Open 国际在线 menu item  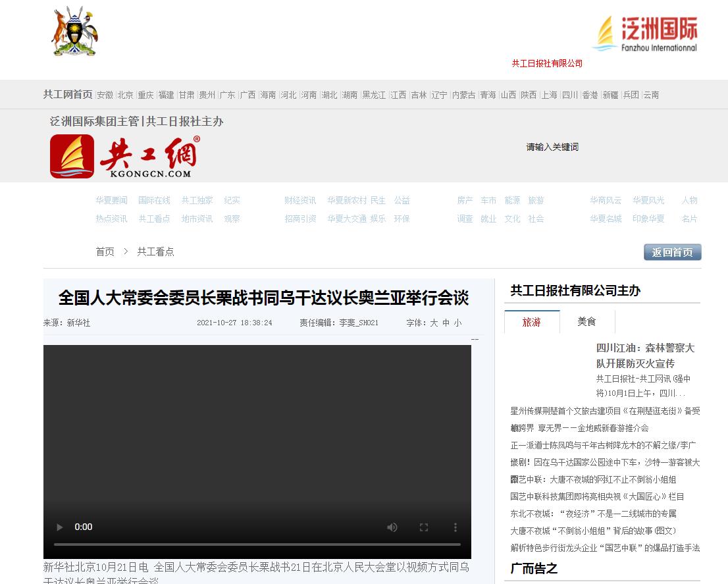154,200
